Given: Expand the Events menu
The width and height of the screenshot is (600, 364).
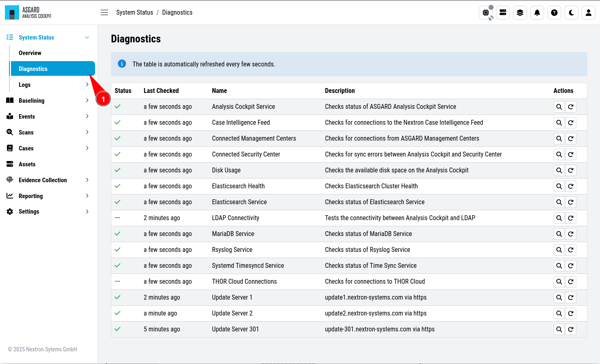Looking at the screenshot, I should coord(87,117).
